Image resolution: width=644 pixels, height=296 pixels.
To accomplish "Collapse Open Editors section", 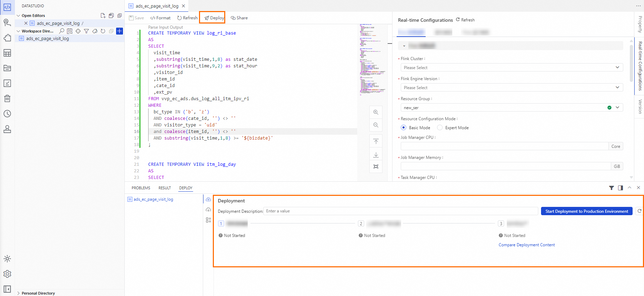I will [x=18, y=16].
